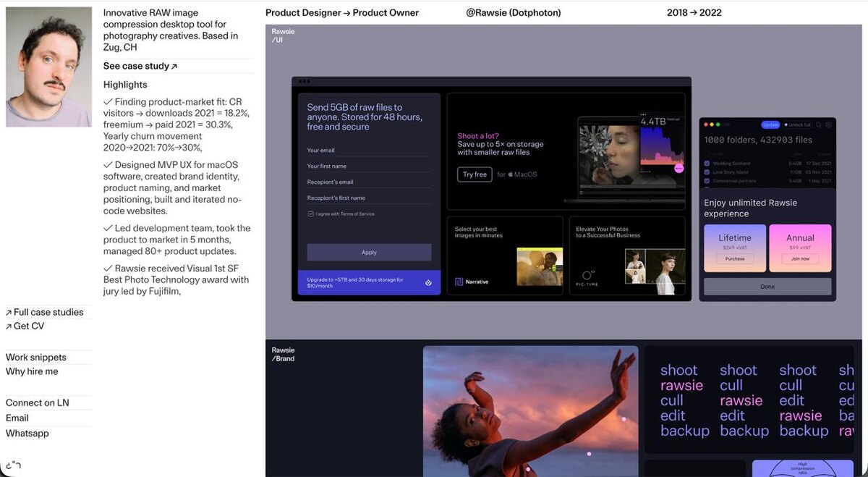Click the Connect on LN link

pyautogui.click(x=38, y=402)
